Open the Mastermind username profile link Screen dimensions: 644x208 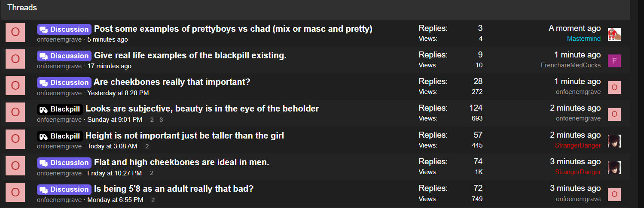tap(583, 39)
